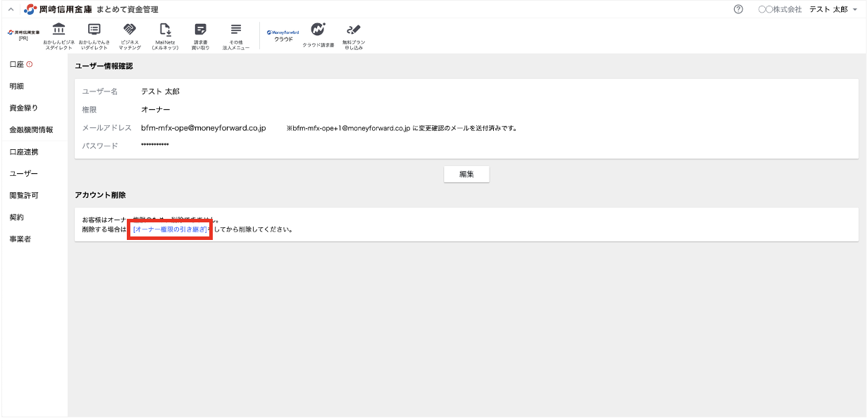Open the テスト 太郎 user dropdown
Viewport: 868px width, 418px height.
coord(833,9)
